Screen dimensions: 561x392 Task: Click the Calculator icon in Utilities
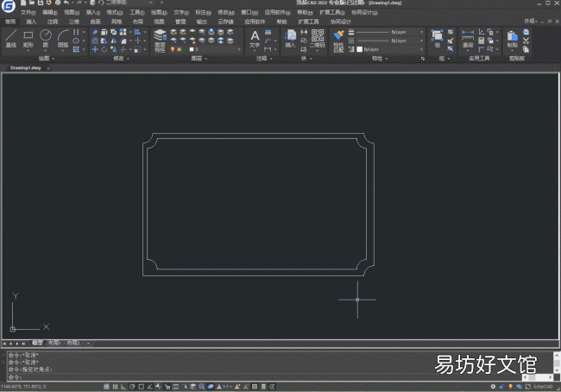482,41
